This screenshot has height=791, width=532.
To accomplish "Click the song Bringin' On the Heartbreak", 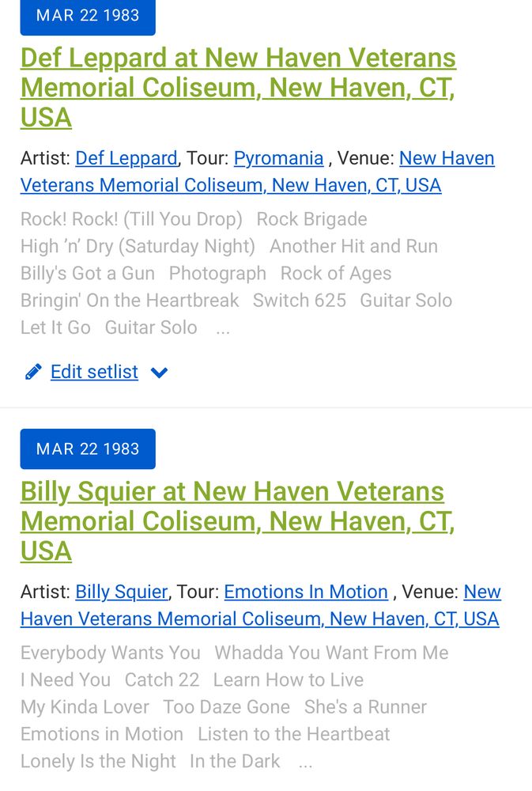I will point(130,301).
